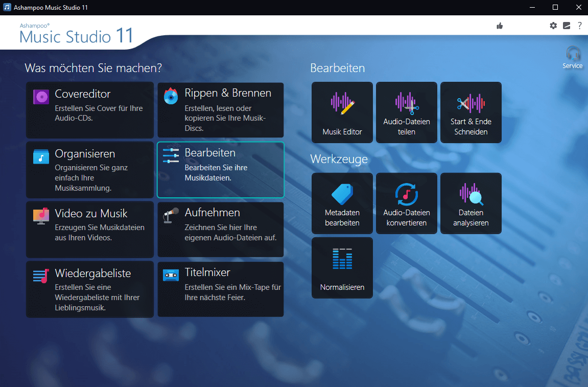The width and height of the screenshot is (588, 387).
Task: Open settings via the gear icon
Action: click(553, 26)
